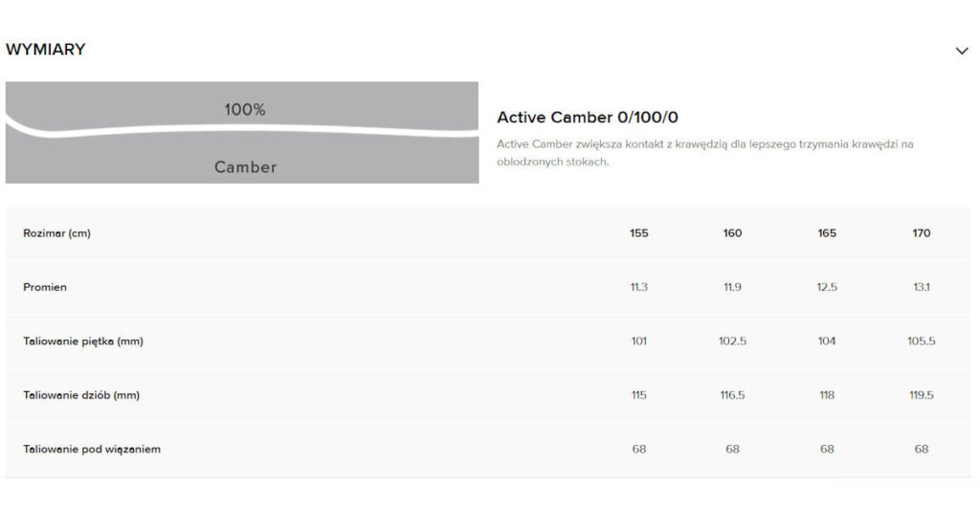This screenshot has height=507, width=980.
Task: Select the Active Camber 0/100/0 title
Action: click(x=588, y=118)
